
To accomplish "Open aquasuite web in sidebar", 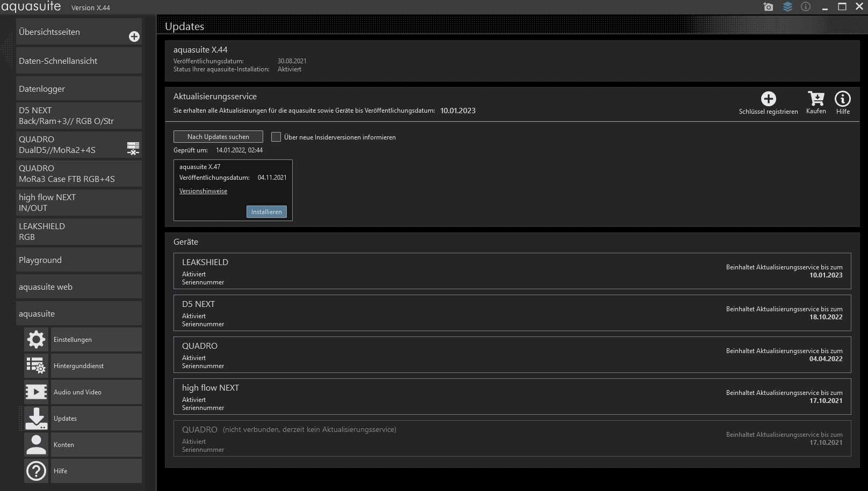I will (x=79, y=287).
